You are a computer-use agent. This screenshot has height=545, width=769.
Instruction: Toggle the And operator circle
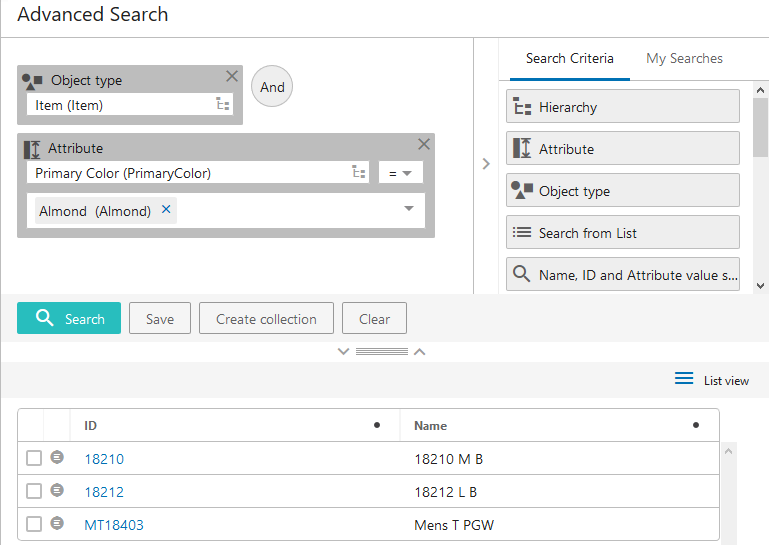coord(272,87)
